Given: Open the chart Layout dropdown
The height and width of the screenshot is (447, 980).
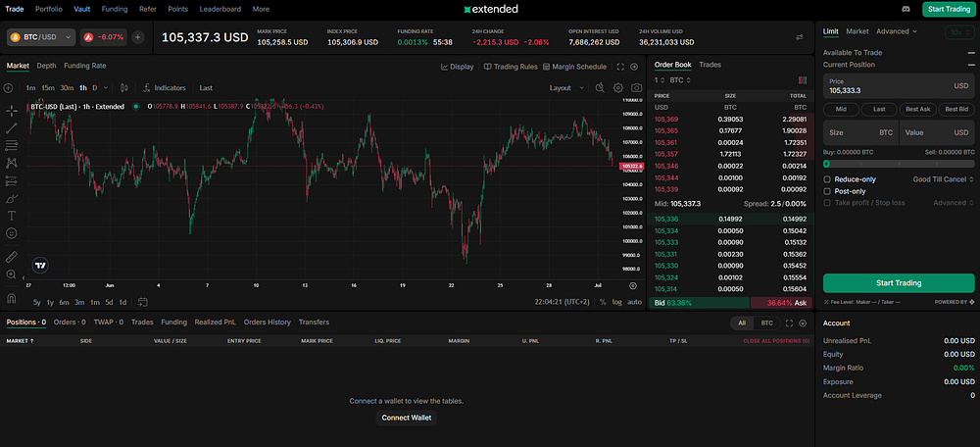Looking at the screenshot, I should tap(566, 88).
